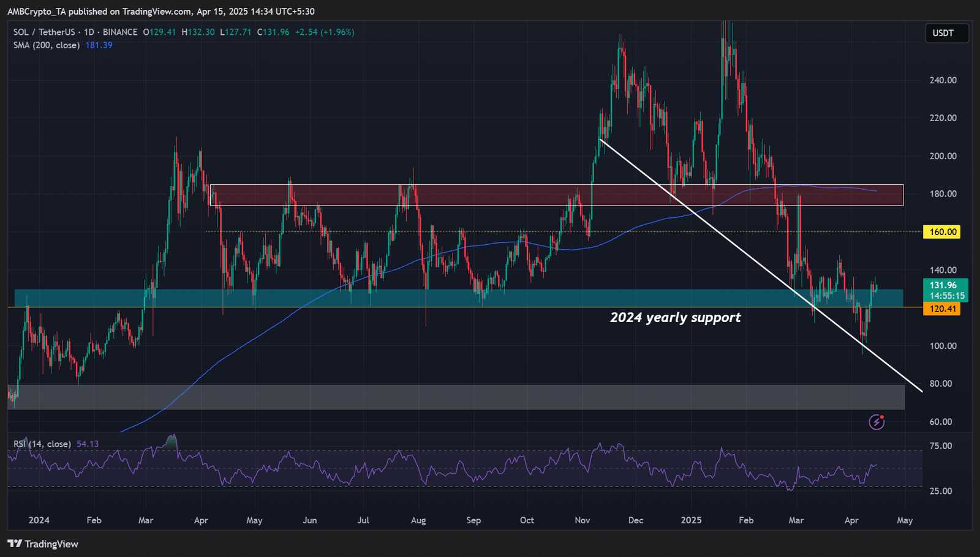Click the purple lightning bolt icon
The image size is (980, 557).
[x=876, y=422]
